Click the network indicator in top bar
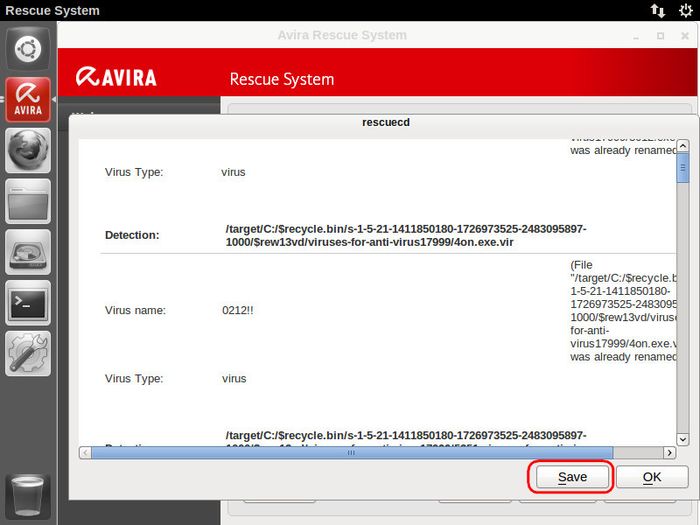The height and width of the screenshot is (525, 700). coord(657,10)
